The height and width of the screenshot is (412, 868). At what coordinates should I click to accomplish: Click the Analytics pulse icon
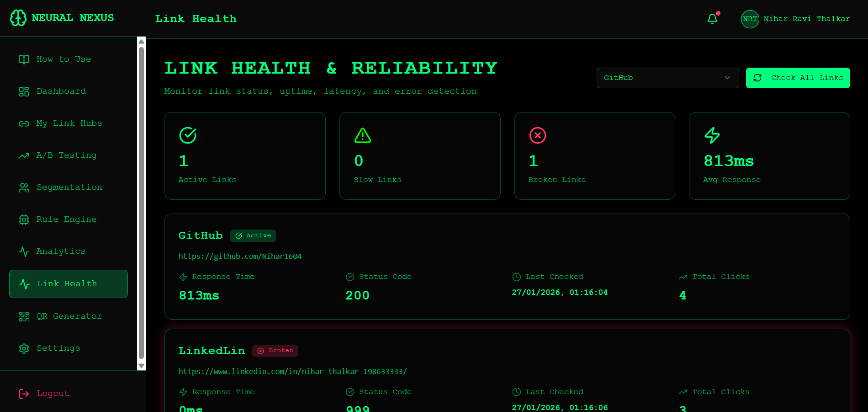[24, 251]
